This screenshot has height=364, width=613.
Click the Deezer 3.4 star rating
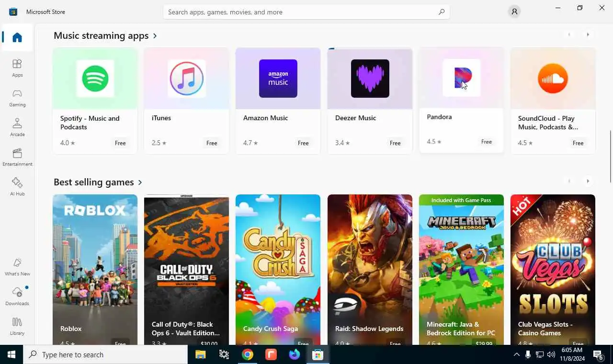(x=342, y=143)
